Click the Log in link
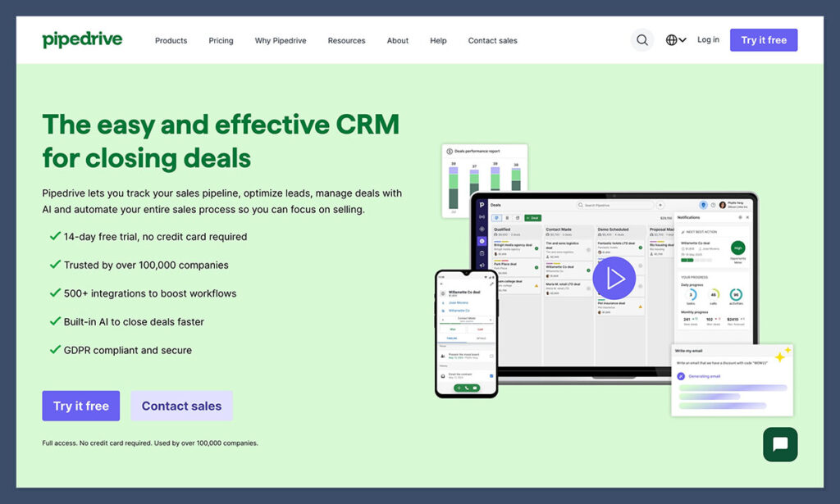The width and height of the screenshot is (840, 504). [x=707, y=39]
